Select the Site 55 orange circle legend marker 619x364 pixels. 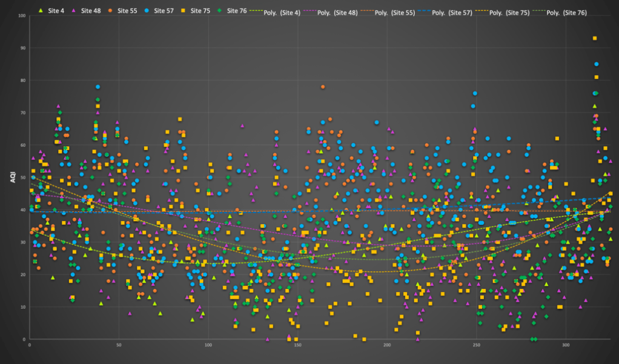coord(110,11)
